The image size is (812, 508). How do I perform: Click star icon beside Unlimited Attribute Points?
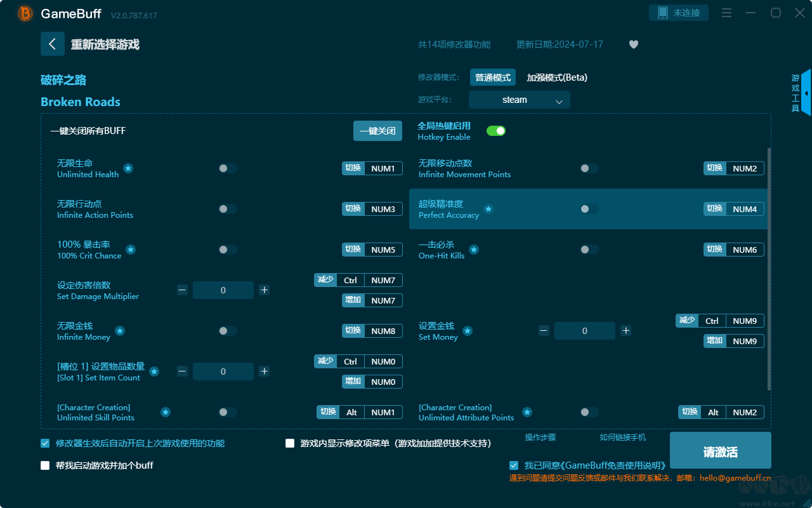[527, 412]
